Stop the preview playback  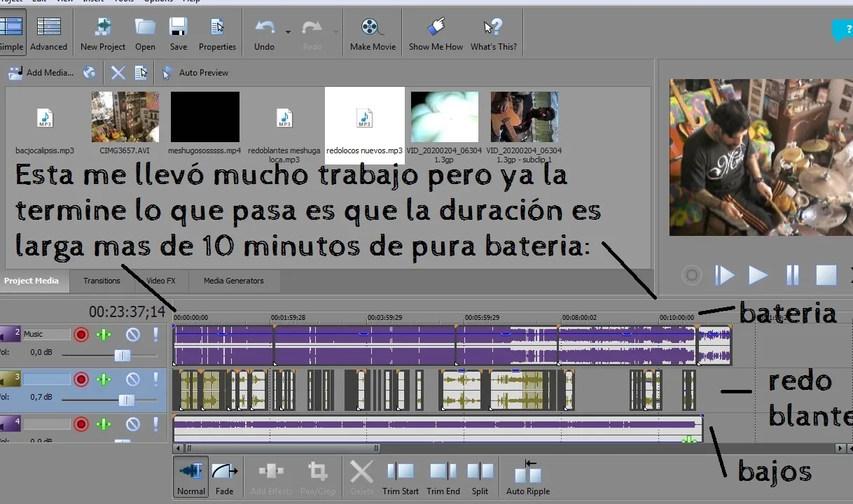tap(826, 275)
